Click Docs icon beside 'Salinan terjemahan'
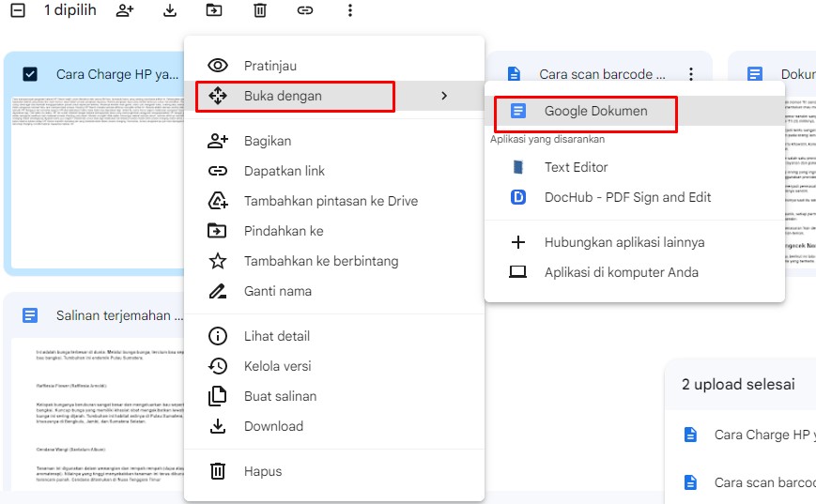 coord(30,315)
